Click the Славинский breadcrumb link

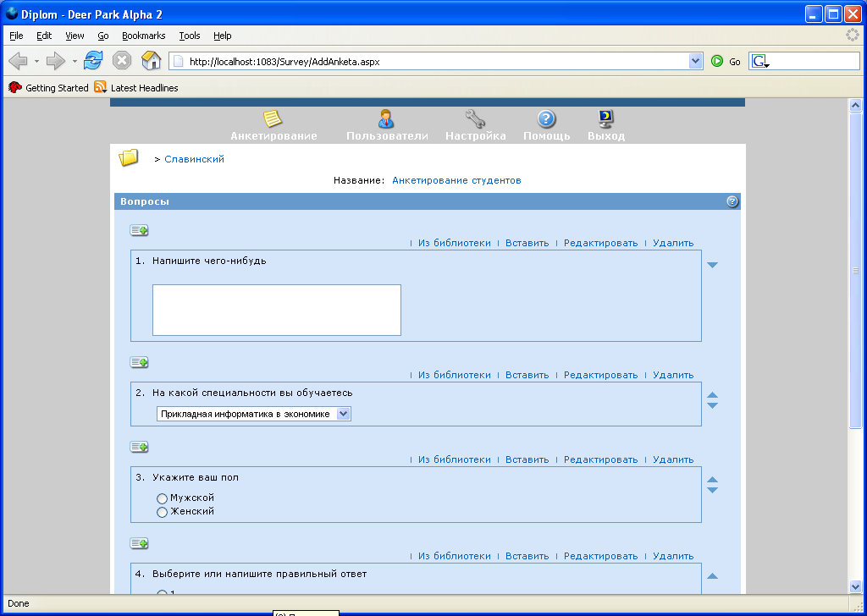194,159
